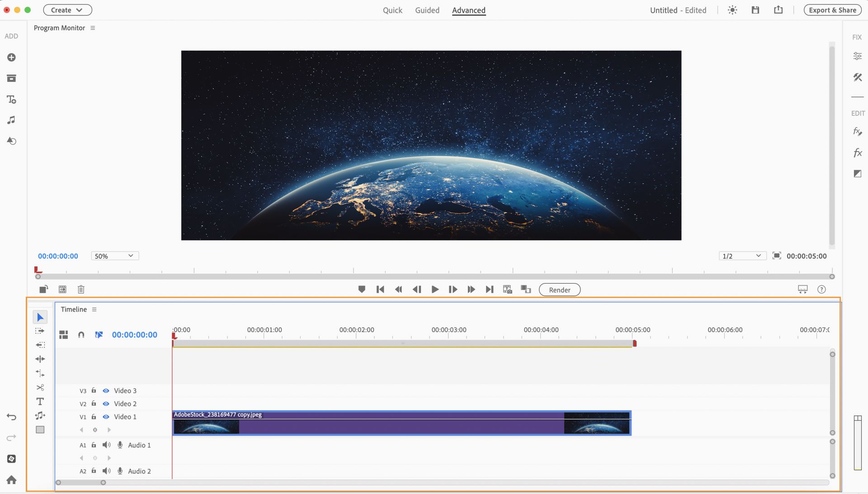Open the 50% zoom level dropdown
The width and height of the screenshot is (868, 494).
pyautogui.click(x=114, y=256)
